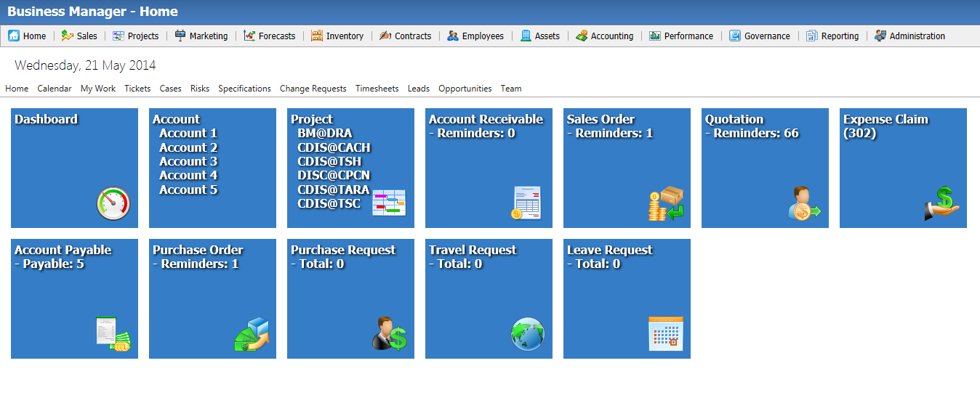This screenshot has width=980, height=395.
Task: Open Account 5 link
Action: [x=188, y=190]
